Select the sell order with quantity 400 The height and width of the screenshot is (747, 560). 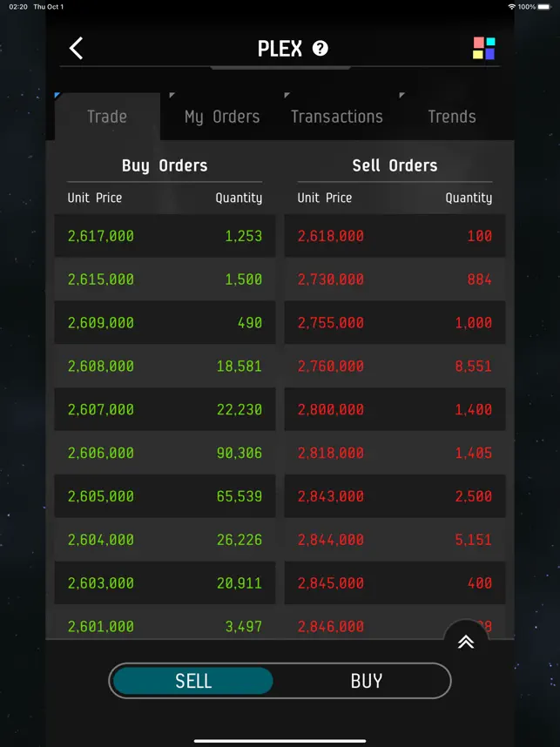[395, 582]
